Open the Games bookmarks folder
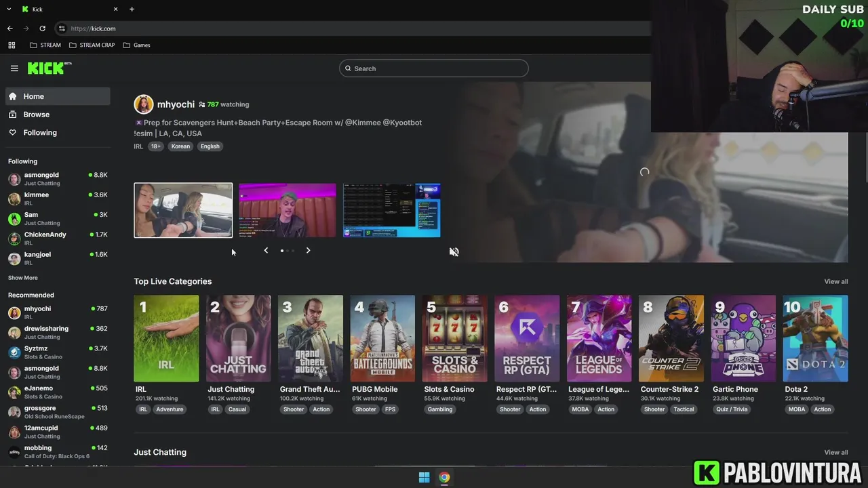868x488 pixels. (137, 45)
